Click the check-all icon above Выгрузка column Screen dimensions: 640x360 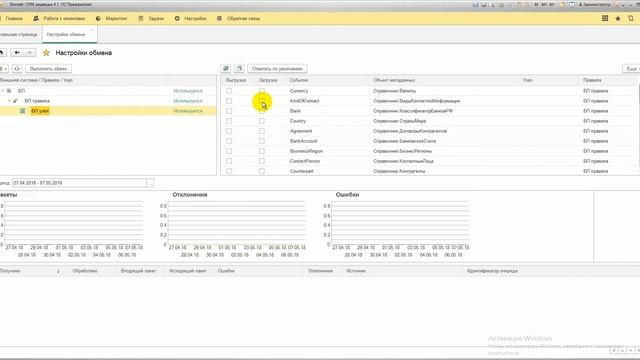[226, 69]
